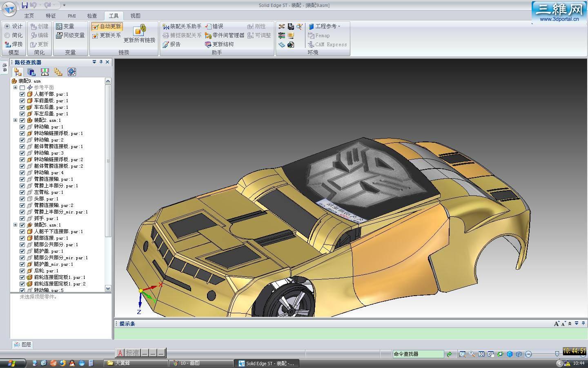Click the third top icon in 环境 group

click(x=300, y=26)
